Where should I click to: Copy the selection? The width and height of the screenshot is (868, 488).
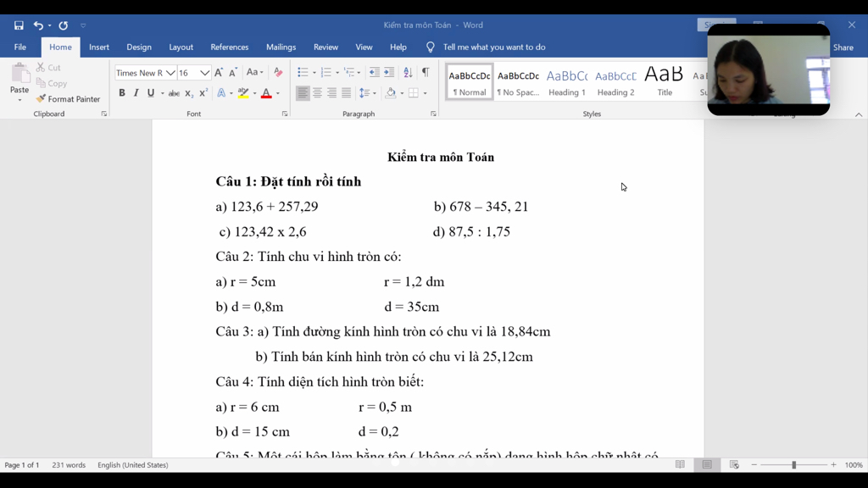click(52, 83)
